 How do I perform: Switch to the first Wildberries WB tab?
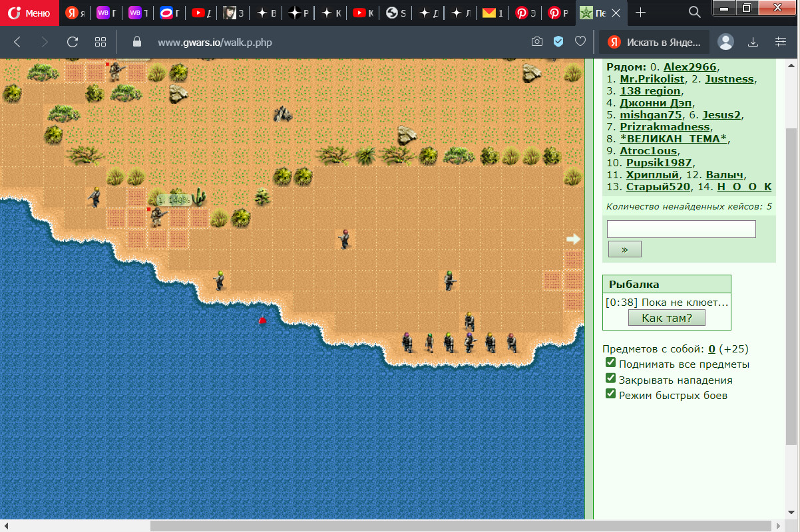106,13
